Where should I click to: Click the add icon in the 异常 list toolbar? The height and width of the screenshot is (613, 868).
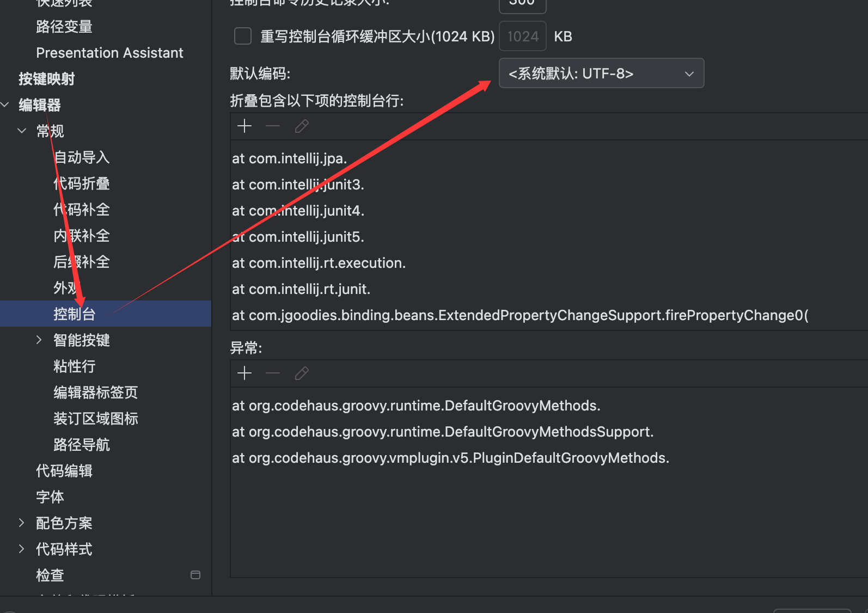244,373
